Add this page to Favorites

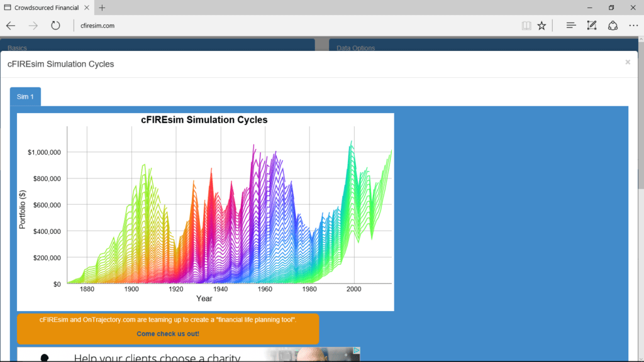pyautogui.click(x=541, y=25)
